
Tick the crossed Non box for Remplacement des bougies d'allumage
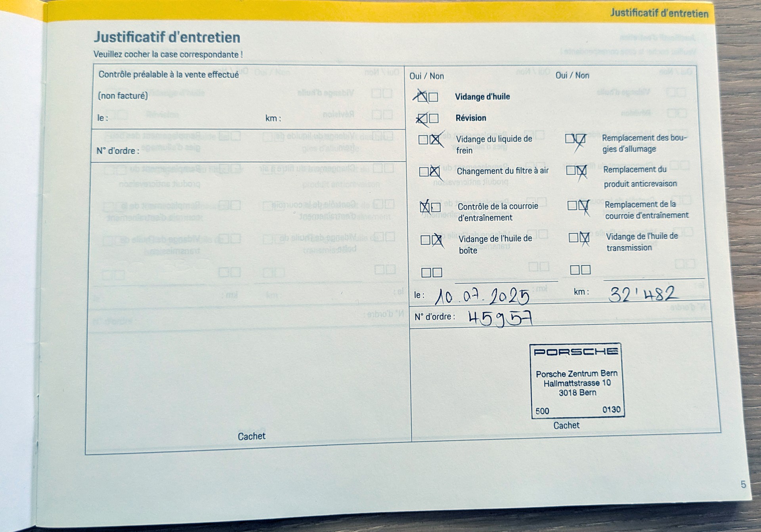(x=581, y=139)
